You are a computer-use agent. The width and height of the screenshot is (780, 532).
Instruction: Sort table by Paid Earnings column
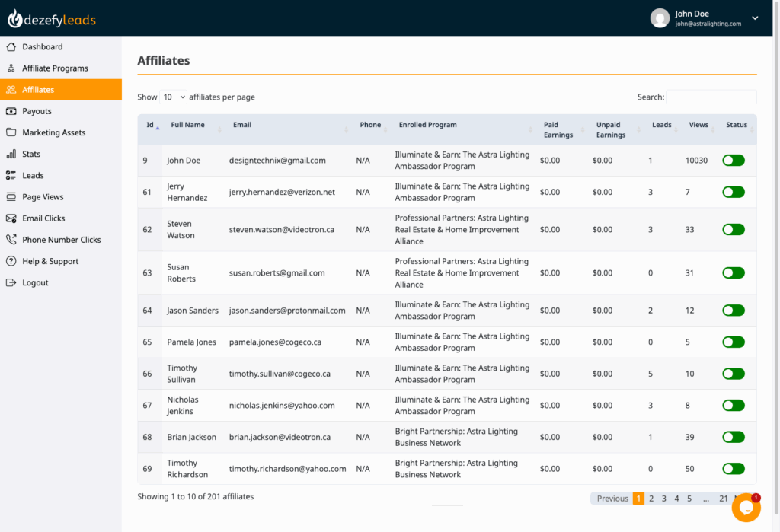click(563, 129)
